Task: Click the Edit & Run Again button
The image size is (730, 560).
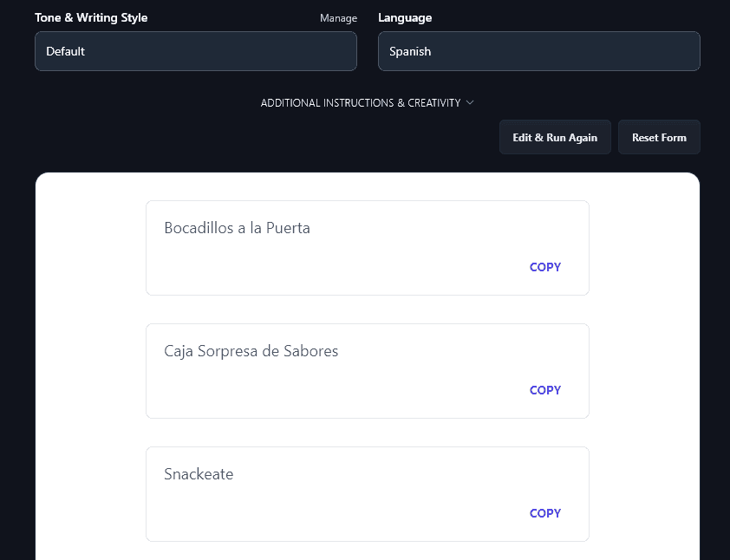Action: [x=555, y=136]
